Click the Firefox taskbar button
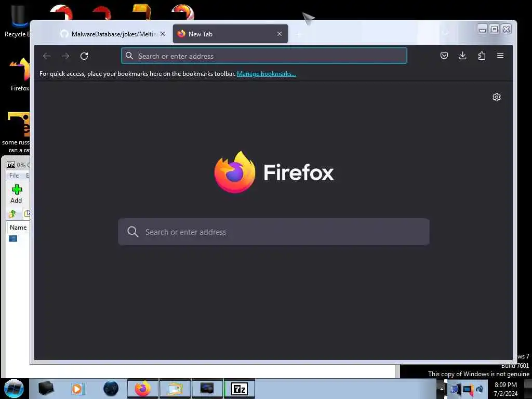The width and height of the screenshot is (532, 399). [x=143, y=389]
